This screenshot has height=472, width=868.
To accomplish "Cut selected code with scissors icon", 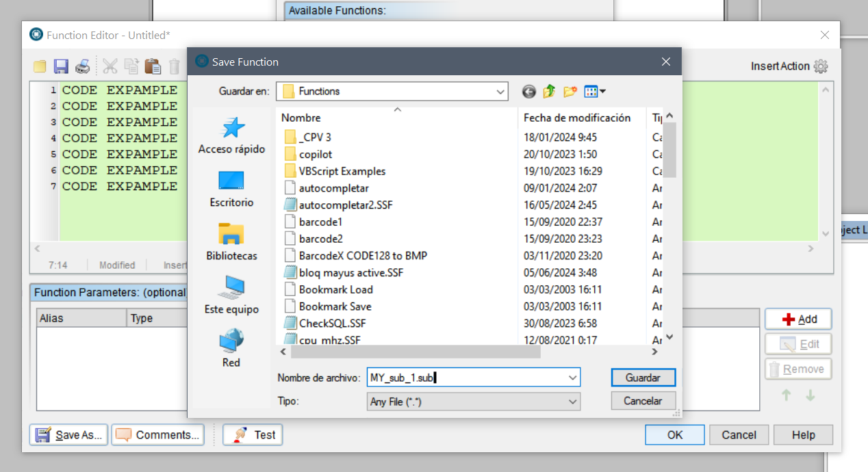I will click(110, 66).
